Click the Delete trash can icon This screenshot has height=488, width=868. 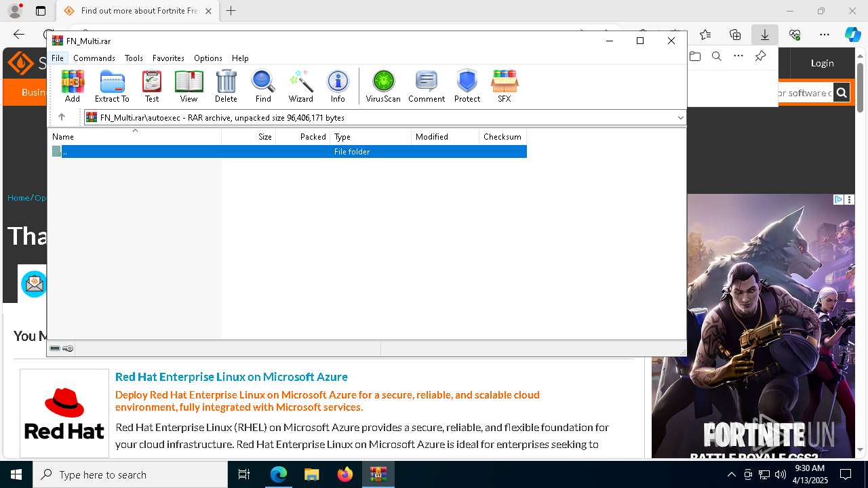pos(226,86)
